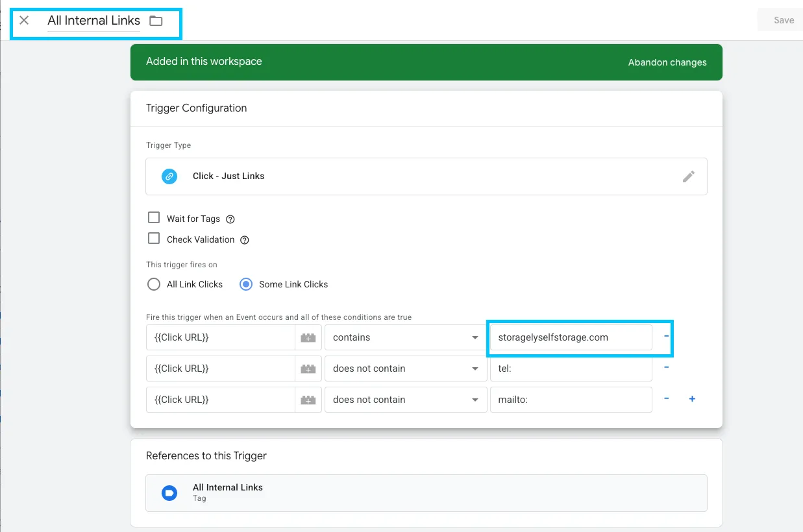The image size is (803, 532).
Task: Remove the 'mailto:' condition with minus
Action: [666, 399]
